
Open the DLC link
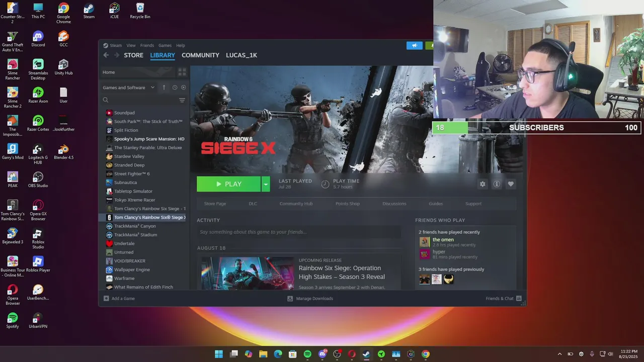pos(253,204)
